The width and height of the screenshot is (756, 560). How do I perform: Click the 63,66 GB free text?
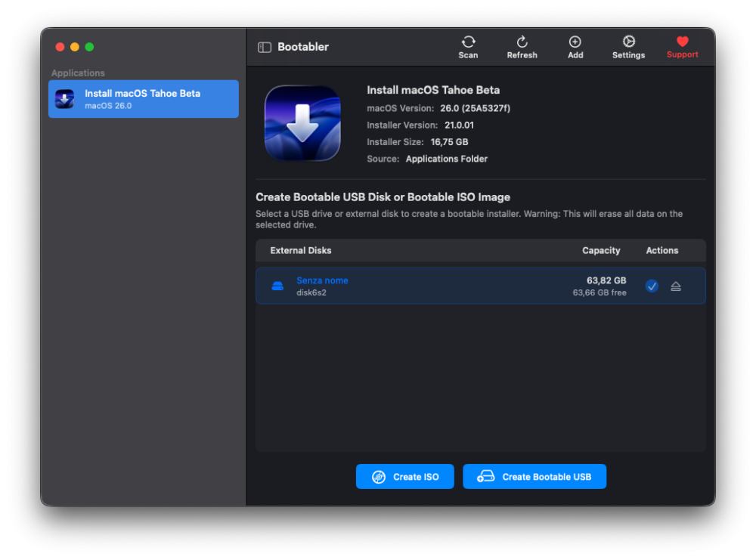600,292
